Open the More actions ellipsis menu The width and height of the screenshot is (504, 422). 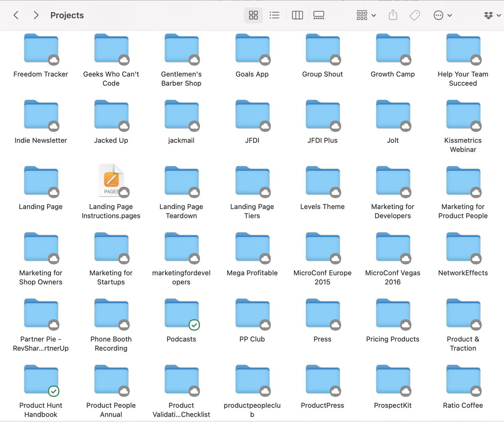(443, 16)
